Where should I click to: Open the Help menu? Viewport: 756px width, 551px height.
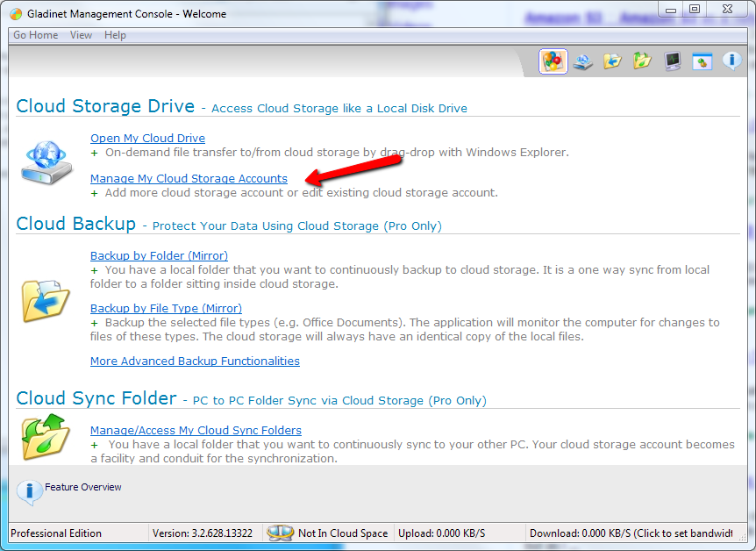115,35
